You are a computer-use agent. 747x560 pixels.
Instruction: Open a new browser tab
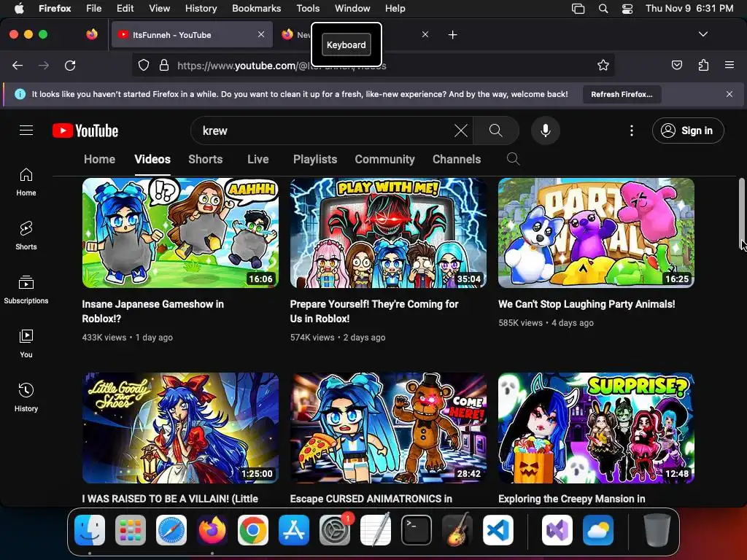(452, 35)
